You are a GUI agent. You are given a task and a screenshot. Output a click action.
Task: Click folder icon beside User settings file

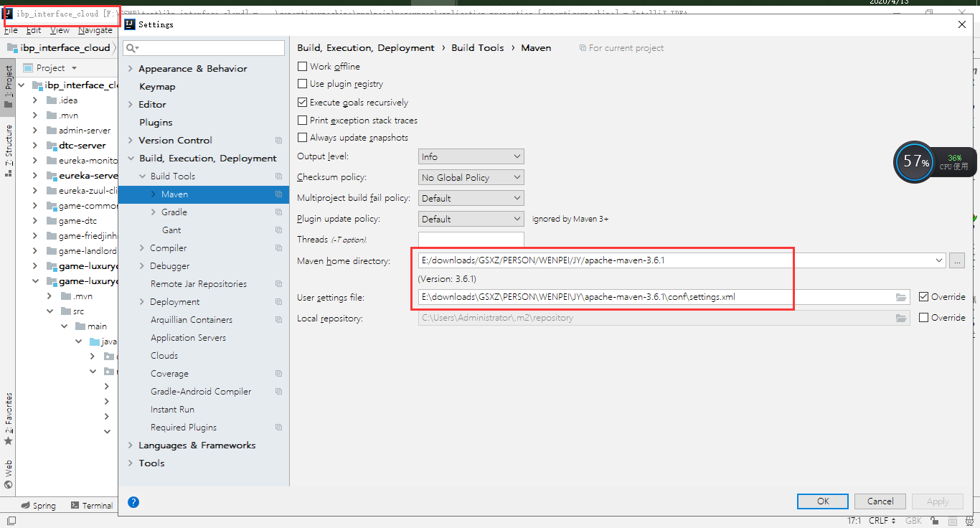[x=901, y=296]
